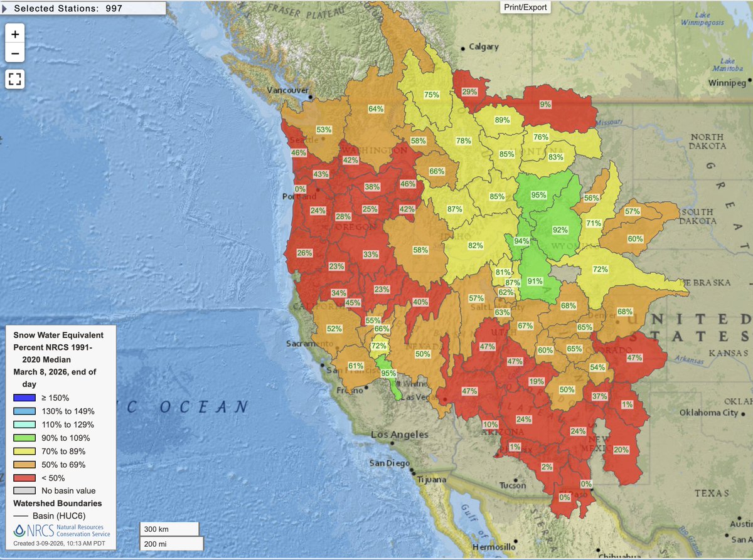This screenshot has width=753, height=560.
Task: Select the basin labeled 83%
Action: click(x=556, y=157)
